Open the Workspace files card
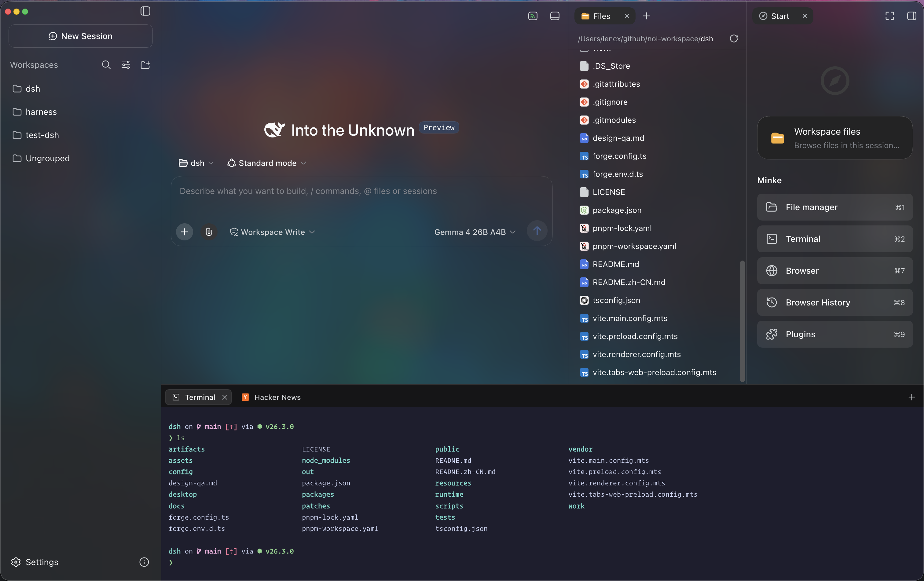Image resolution: width=924 pixels, height=581 pixels. pyautogui.click(x=834, y=138)
